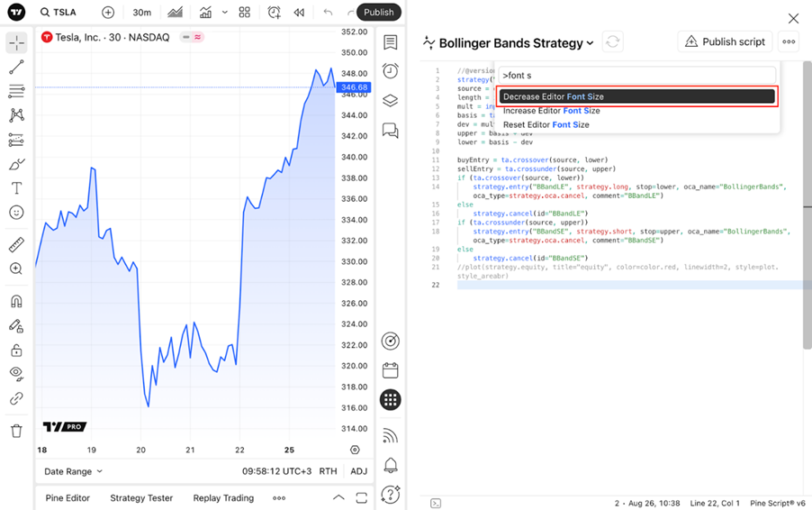Toggle magnet mode
Image resolution: width=812 pixels, height=510 pixels.
pos(16,301)
